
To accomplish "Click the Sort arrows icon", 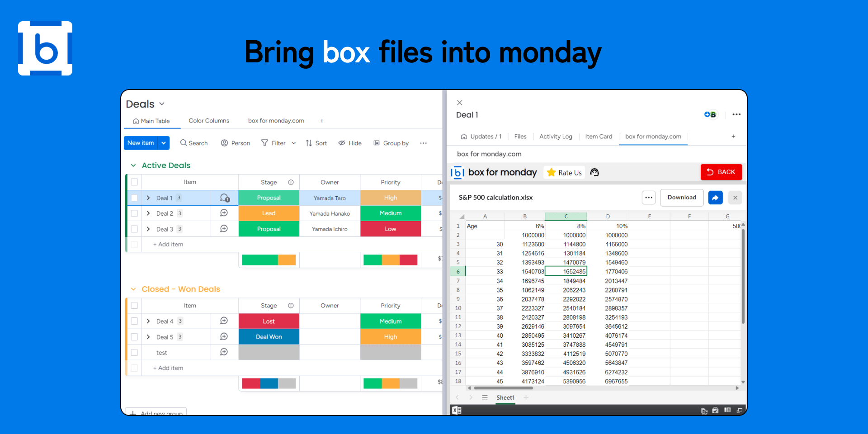I will click(309, 143).
